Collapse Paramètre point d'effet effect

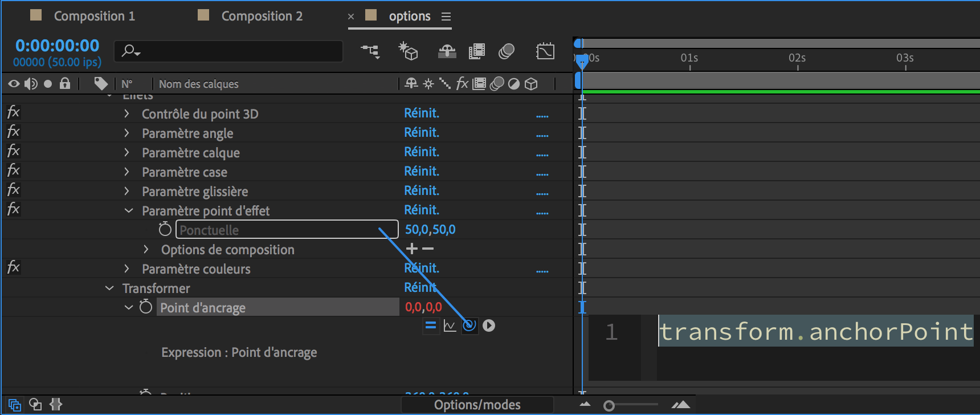[x=128, y=211]
